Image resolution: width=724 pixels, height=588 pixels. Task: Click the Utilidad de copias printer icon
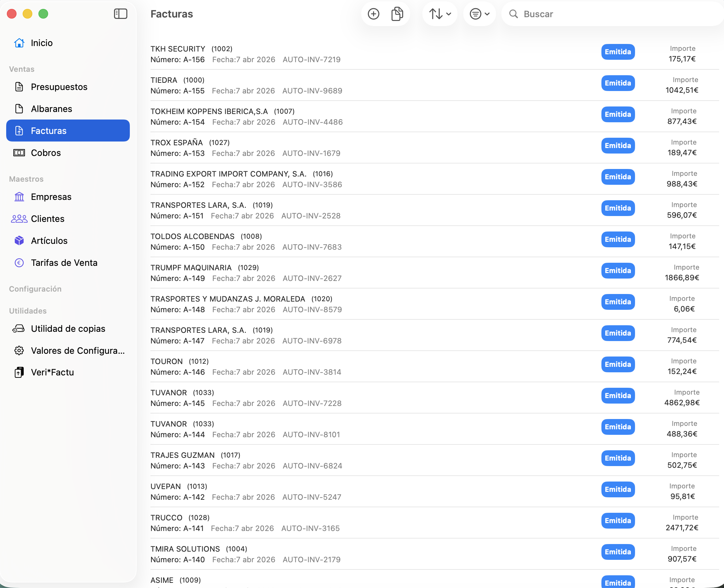19,328
